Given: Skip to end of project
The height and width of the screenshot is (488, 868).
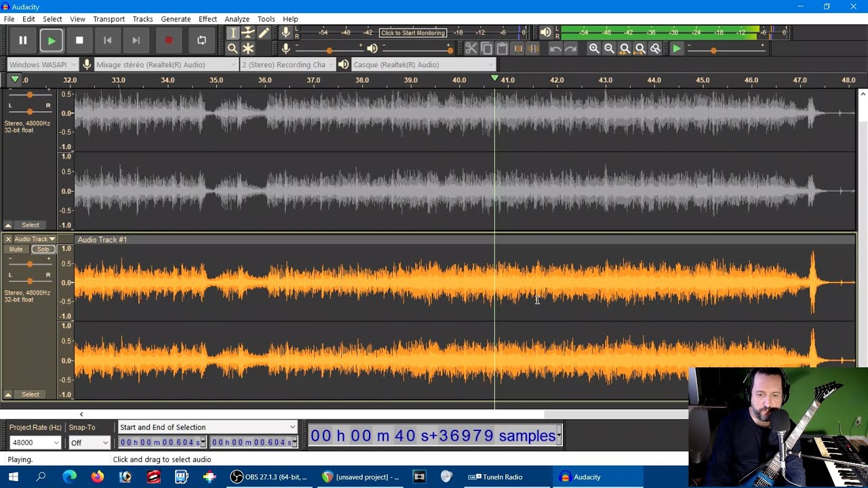Looking at the screenshot, I should click(136, 41).
